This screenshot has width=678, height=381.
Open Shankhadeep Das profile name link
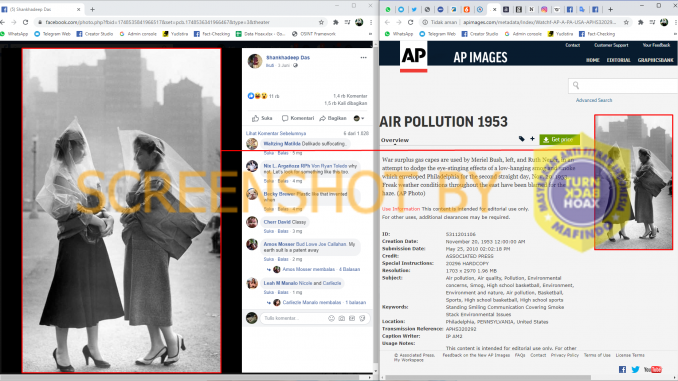coord(288,58)
